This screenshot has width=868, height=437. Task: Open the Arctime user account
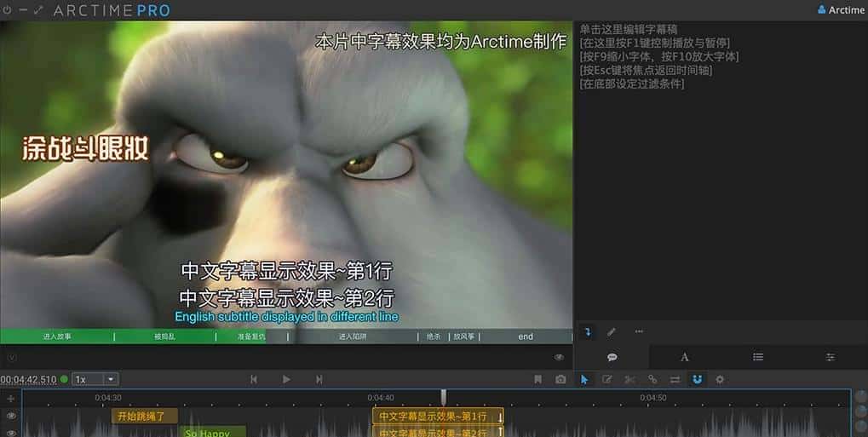pyautogui.click(x=841, y=10)
